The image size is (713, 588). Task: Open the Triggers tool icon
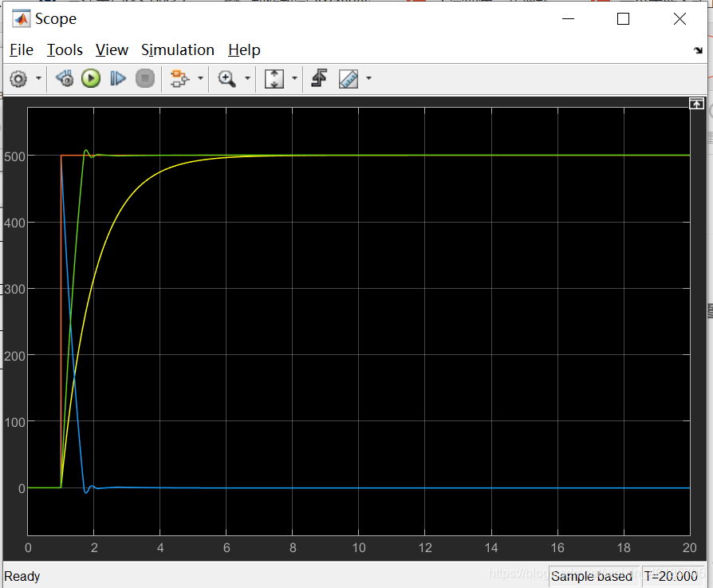(x=319, y=78)
